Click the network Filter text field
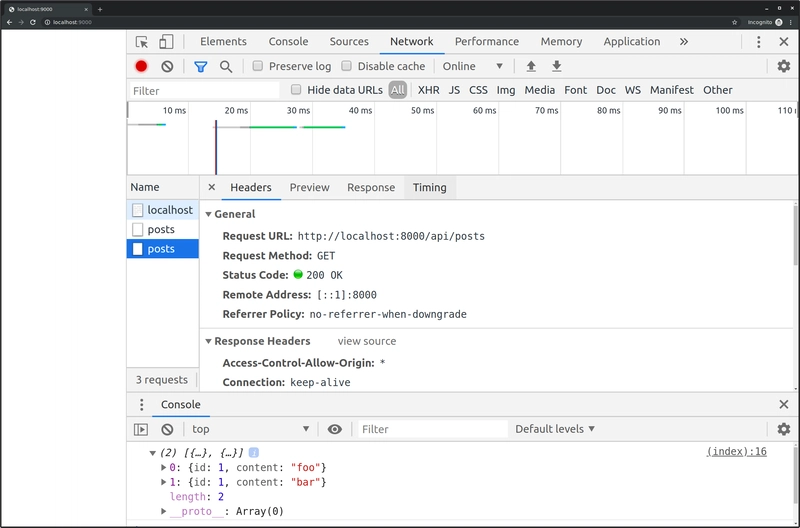800x528 pixels. pyautogui.click(x=205, y=91)
